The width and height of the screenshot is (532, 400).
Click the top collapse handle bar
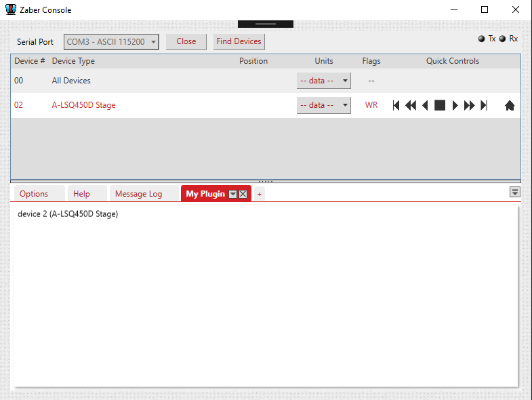coord(265,24)
